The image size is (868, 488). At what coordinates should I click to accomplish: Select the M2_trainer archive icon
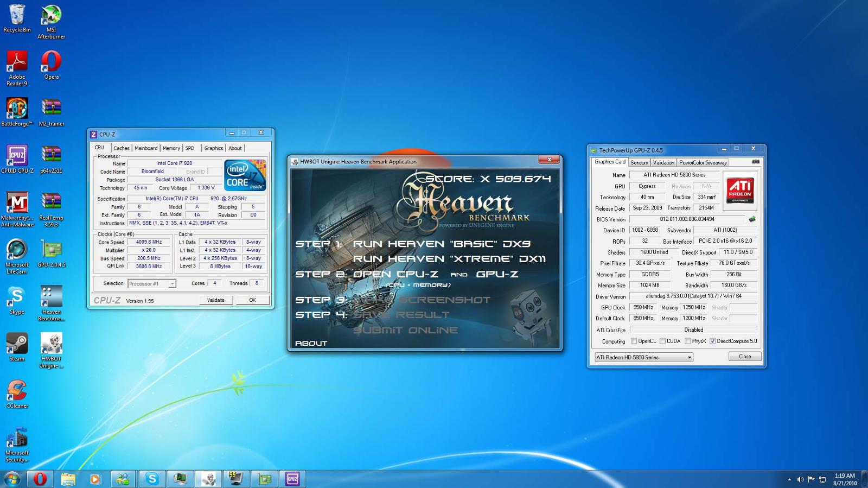pos(51,112)
